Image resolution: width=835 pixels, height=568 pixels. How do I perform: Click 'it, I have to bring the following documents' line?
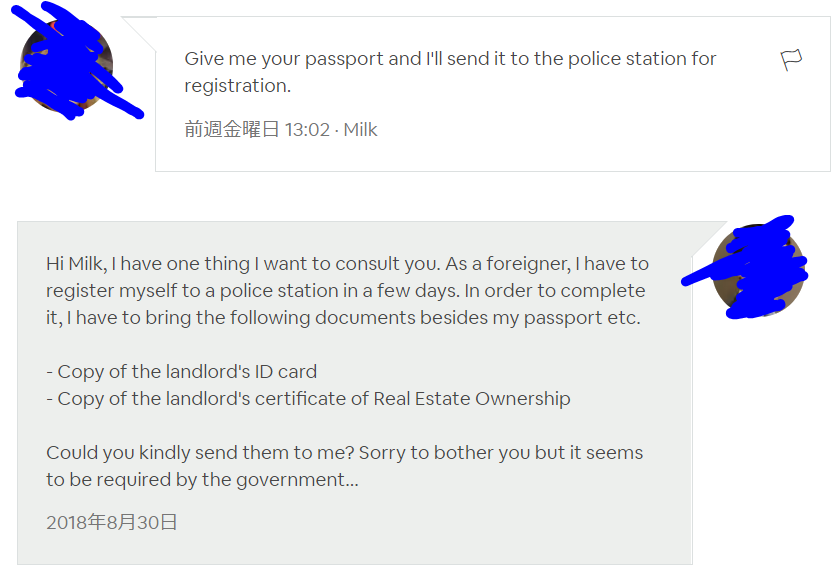[x=343, y=318]
